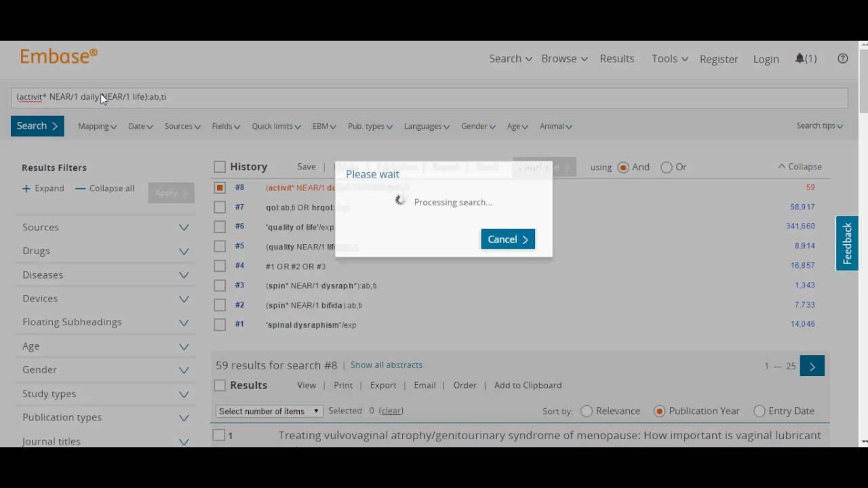Open the Sources limit dropdown

(x=182, y=126)
